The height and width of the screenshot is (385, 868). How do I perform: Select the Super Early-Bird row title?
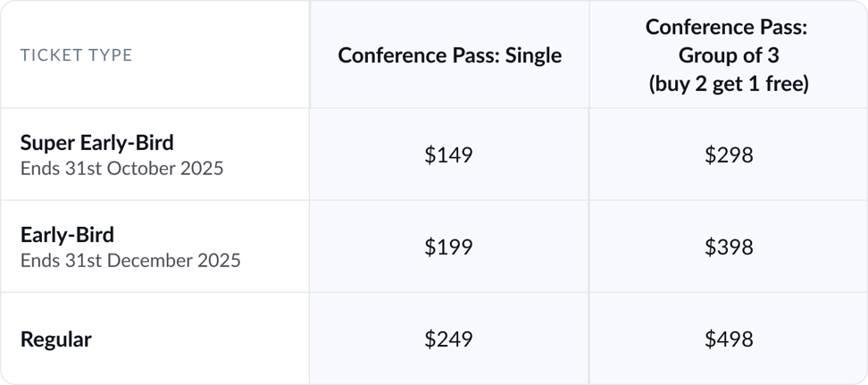(x=96, y=143)
